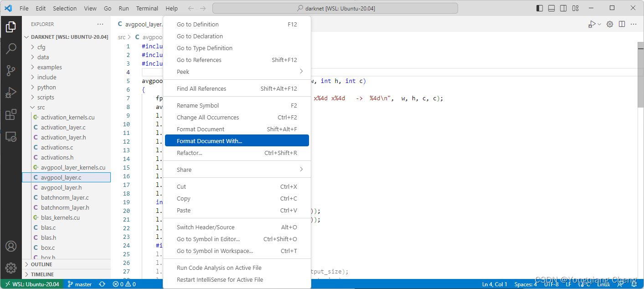
Task: Select Find All References
Action: [237, 88]
